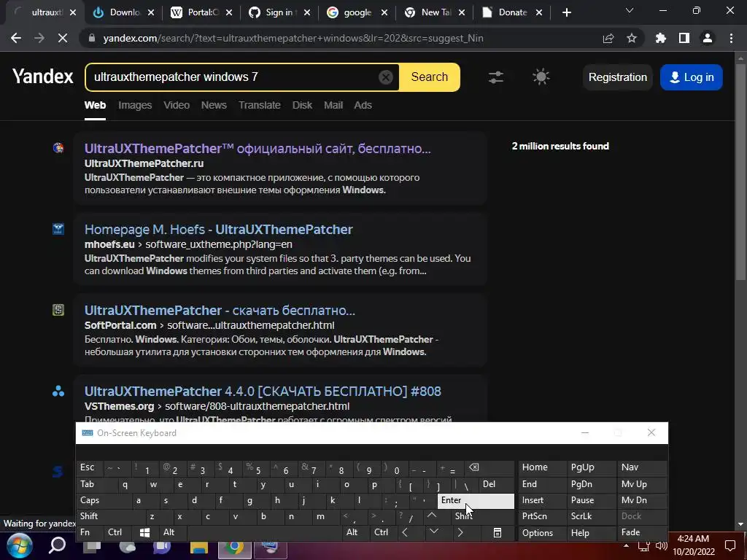Click the Log in button
The width and height of the screenshot is (747, 560).
[x=692, y=77]
